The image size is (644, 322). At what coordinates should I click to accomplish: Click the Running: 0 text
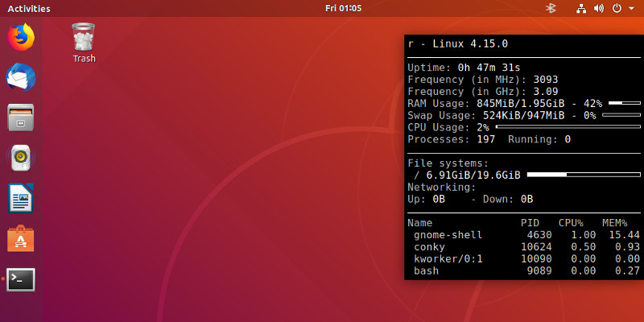[539, 139]
